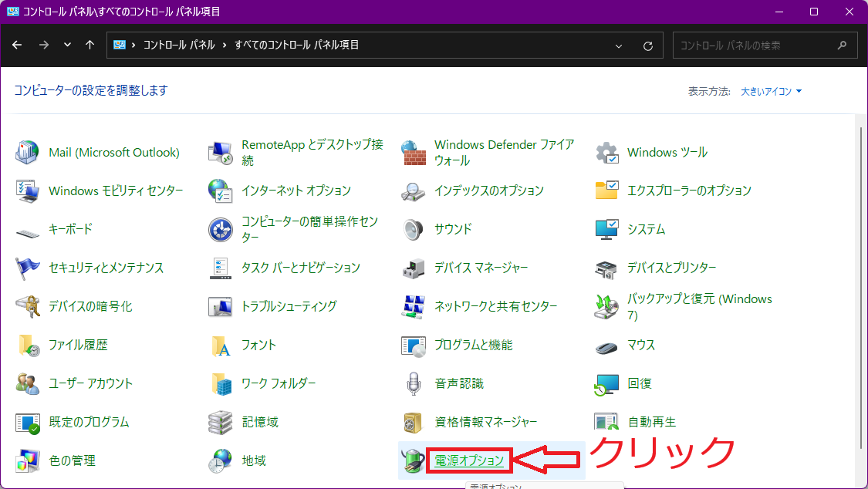Click the back navigation arrow
868x489 pixels.
pyautogui.click(x=17, y=46)
